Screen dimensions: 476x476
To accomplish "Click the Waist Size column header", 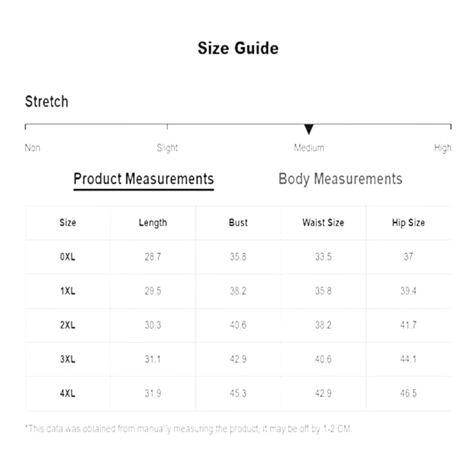I will tap(323, 222).
